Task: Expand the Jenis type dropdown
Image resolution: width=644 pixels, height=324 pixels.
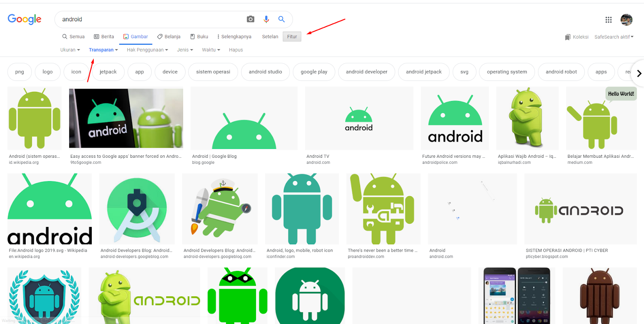Action: (185, 50)
